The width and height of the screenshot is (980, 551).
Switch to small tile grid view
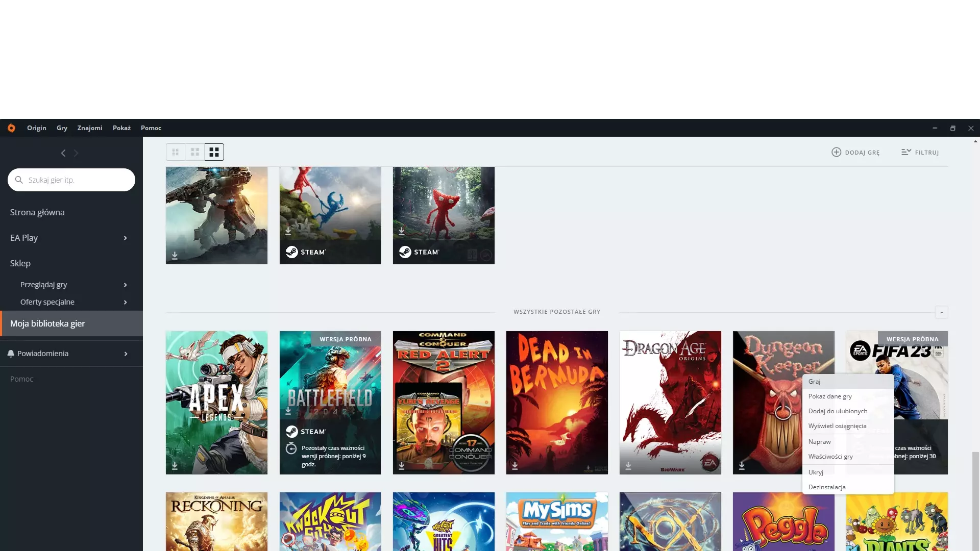point(175,152)
